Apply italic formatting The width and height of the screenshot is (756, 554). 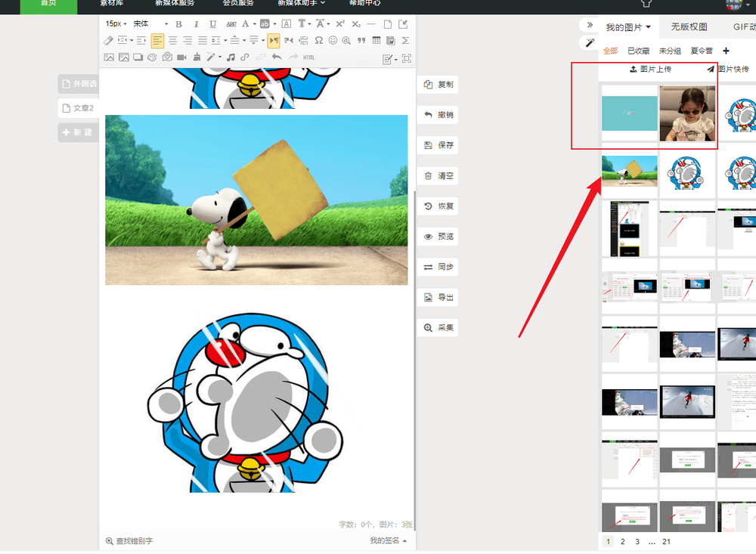coord(197,24)
